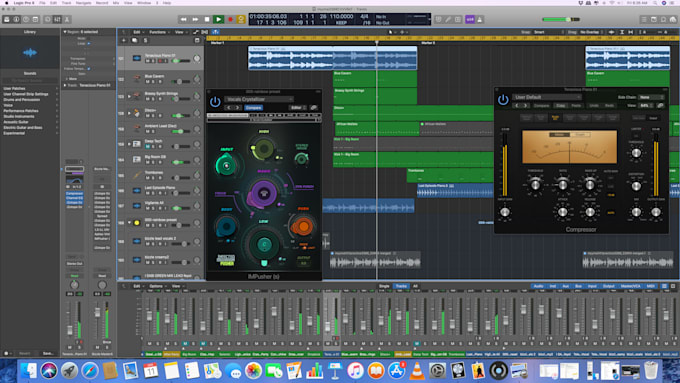Open the List Editors icon at top right
The height and width of the screenshot is (383, 680).
pos(644,20)
